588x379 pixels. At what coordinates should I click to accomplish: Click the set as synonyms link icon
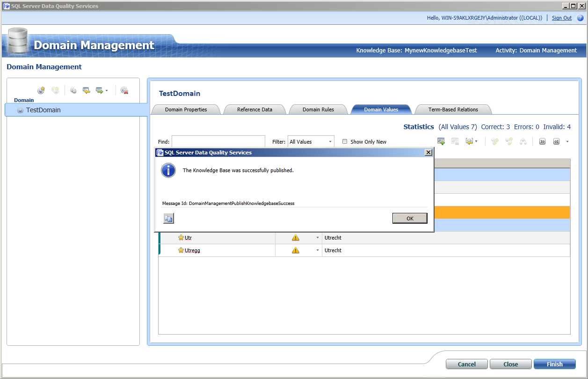click(495, 141)
